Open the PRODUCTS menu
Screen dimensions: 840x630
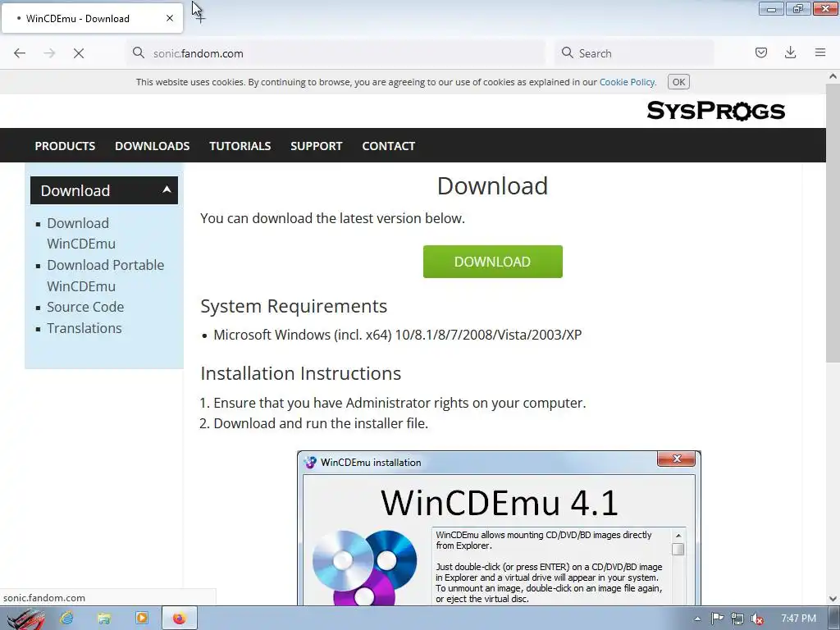65,146
